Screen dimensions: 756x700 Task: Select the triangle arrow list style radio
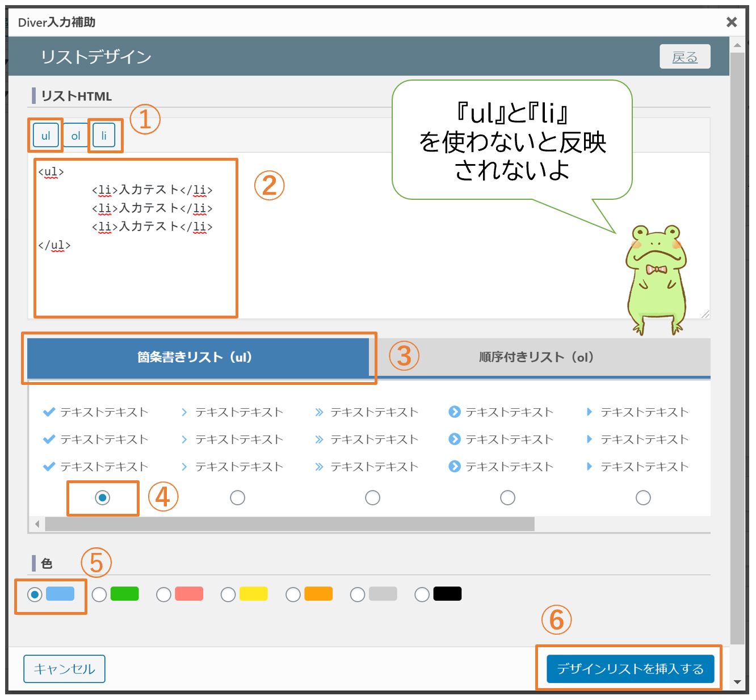click(643, 498)
